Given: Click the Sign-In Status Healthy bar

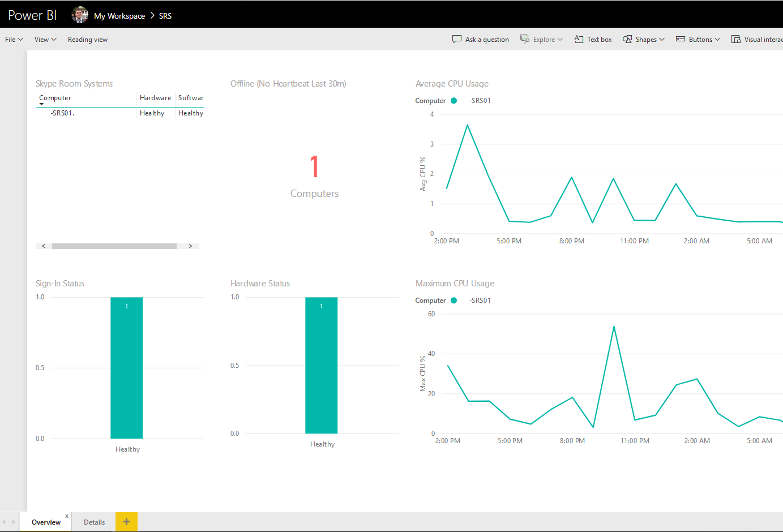Looking at the screenshot, I should click(x=126, y=368).
